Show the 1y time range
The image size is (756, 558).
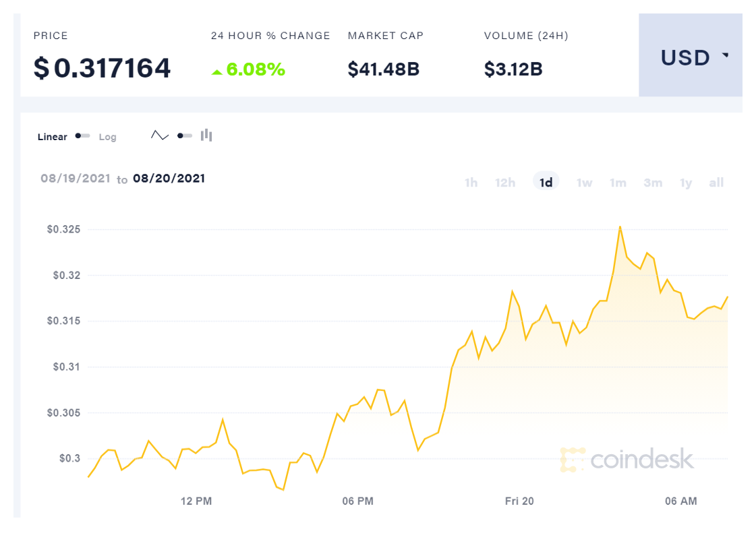point(686,183)
